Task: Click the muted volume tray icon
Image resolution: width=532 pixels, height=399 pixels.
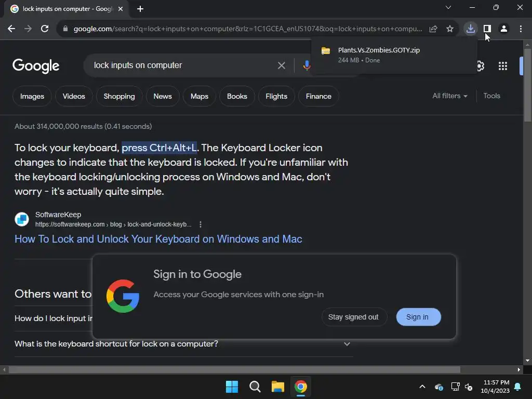Action: pyautogui.click(x=469, y=387)
